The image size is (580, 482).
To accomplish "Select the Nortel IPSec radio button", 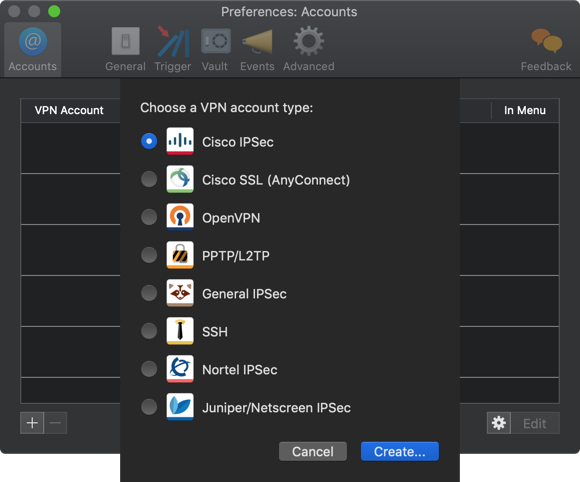I will 149,369.
